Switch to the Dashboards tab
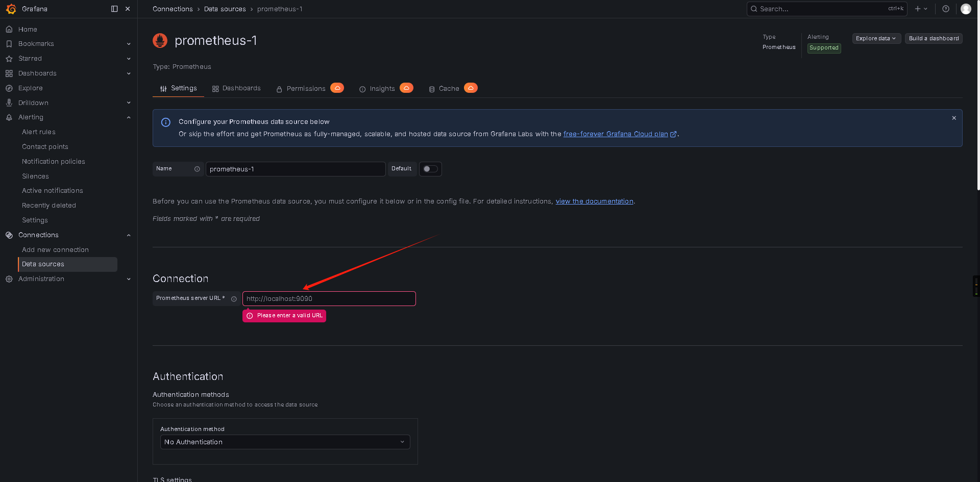Screen dimensions: 980x482 point(236,89)
